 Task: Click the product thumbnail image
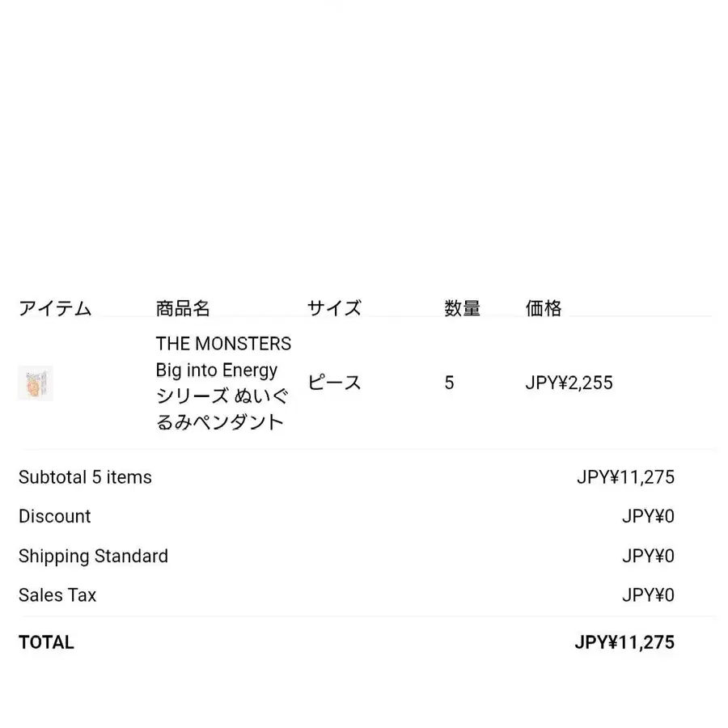pos(36,383)
